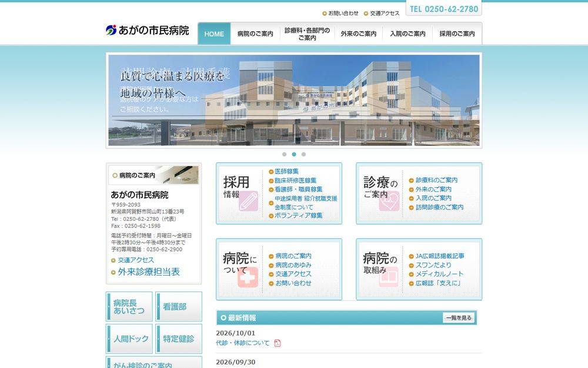Open the 外来診療担当表 sidebar link

point(149,272)
